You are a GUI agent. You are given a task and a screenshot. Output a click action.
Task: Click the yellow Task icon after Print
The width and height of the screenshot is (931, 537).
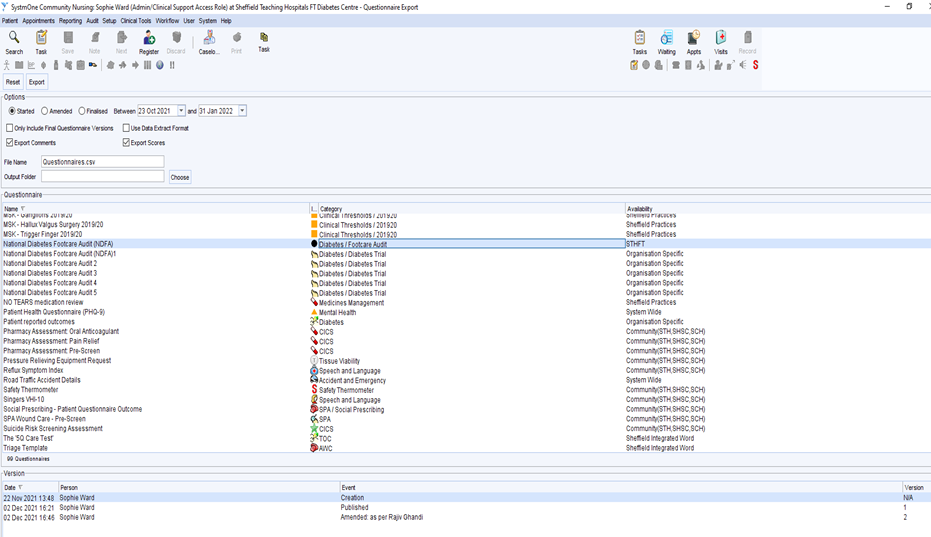(x=264, y=42)
